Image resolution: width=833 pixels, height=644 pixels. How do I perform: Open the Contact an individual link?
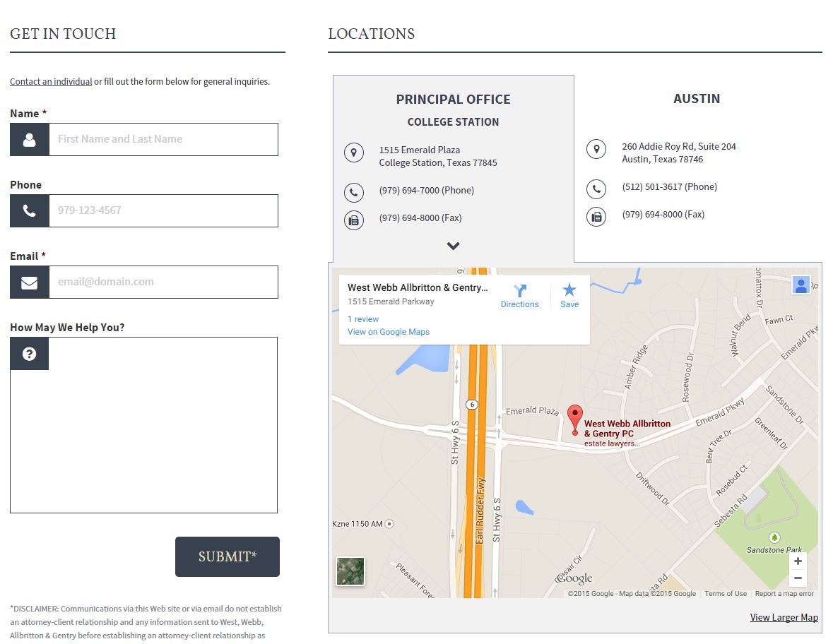point(51,82)
